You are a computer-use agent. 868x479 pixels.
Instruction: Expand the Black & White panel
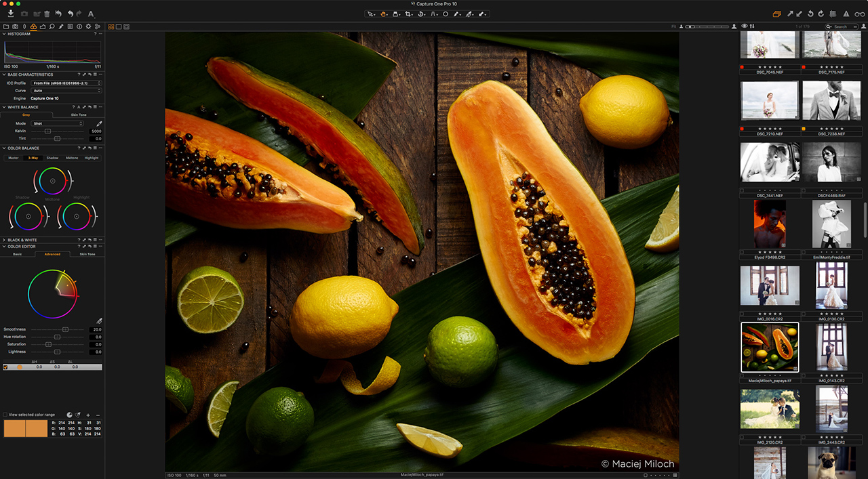tap(4, 240)
